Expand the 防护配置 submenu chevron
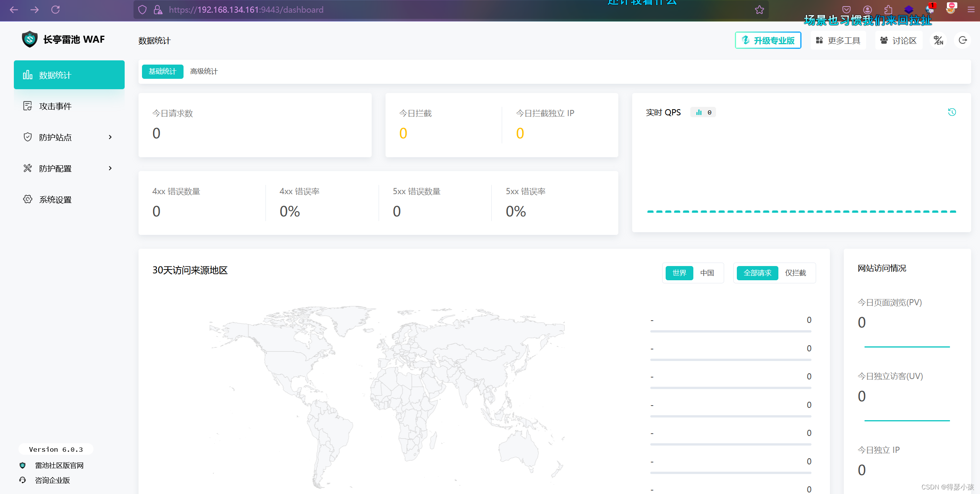Image resolution: width=980 pixels, height=494 pixels. [x=110, y=168]
